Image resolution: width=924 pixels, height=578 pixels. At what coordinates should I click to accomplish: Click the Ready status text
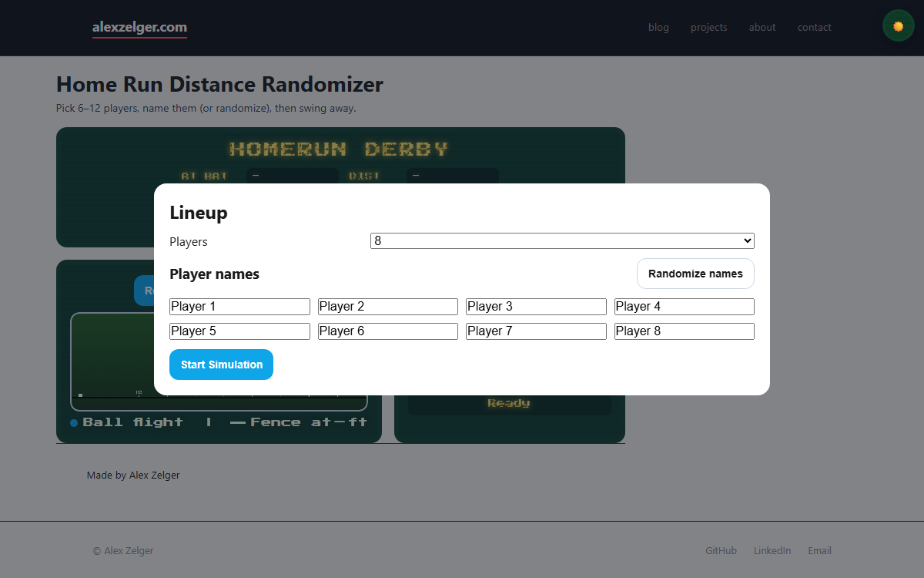click(509, 403)
